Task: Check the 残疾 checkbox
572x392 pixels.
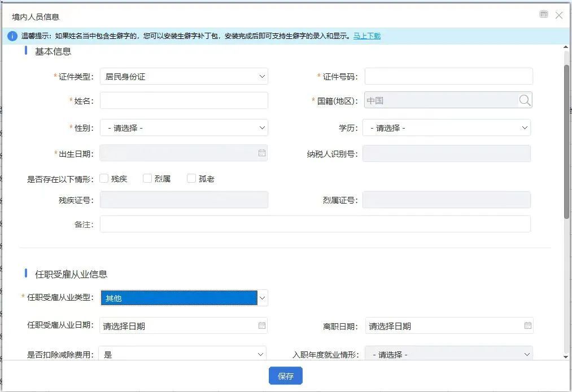Action: click(x=104, y=178)
